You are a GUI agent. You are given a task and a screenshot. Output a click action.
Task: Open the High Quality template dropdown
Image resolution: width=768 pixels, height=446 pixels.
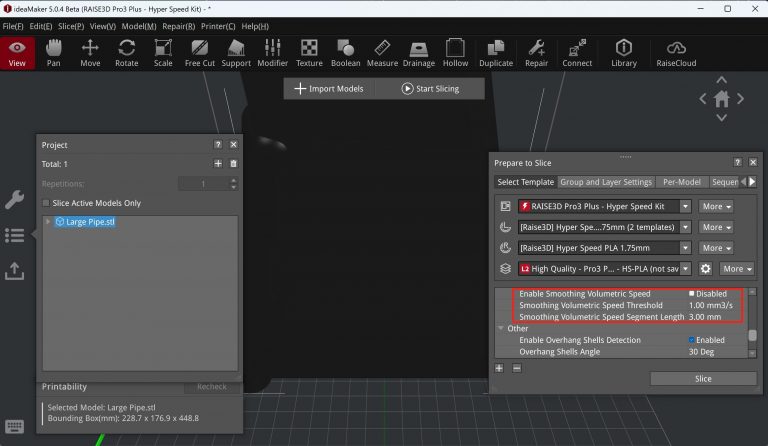tap(605, 268)
